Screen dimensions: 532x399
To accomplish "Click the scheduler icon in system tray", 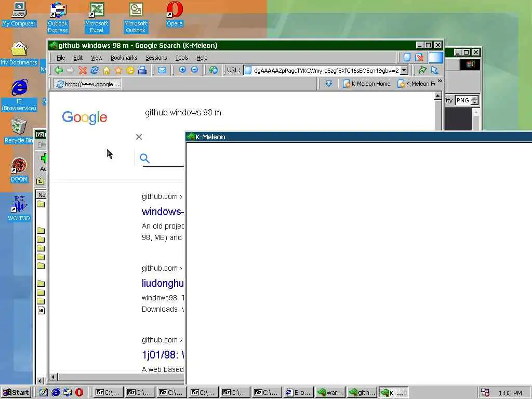I will coord(485,393).
